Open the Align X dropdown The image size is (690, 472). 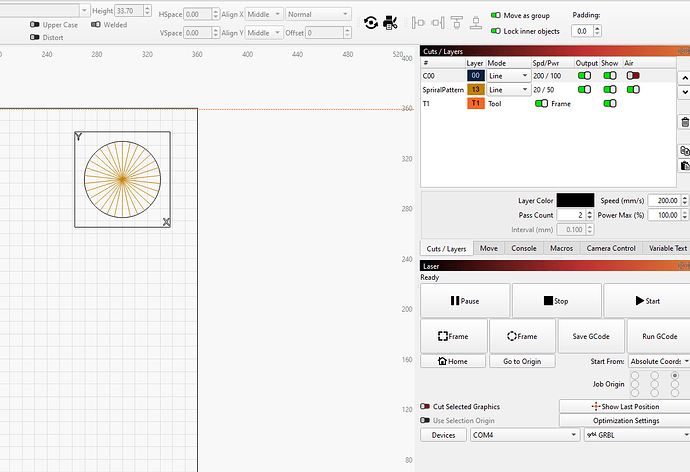[x=264, y=14]
